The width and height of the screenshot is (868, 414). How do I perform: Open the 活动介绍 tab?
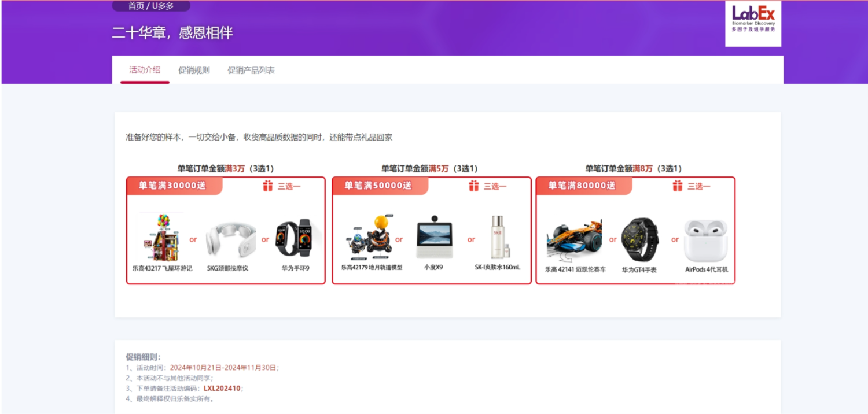pos(145,70)
